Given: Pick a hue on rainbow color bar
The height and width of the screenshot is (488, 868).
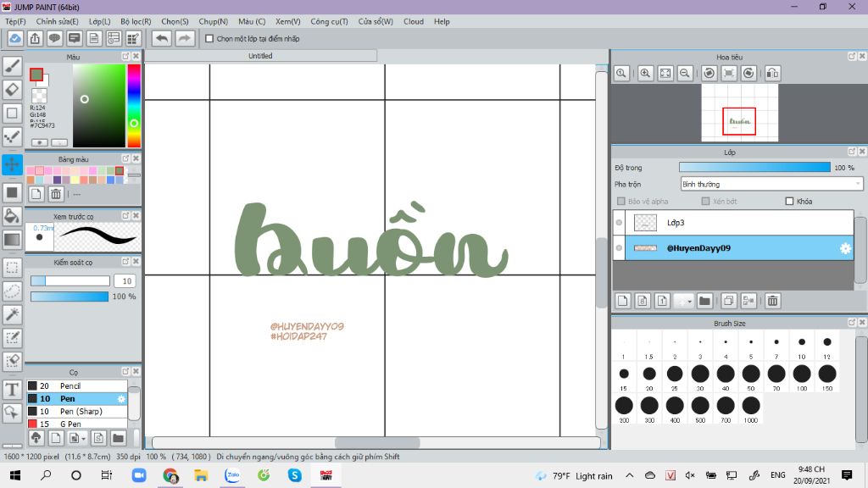Looking at the screenshot, I should [134, 106].
